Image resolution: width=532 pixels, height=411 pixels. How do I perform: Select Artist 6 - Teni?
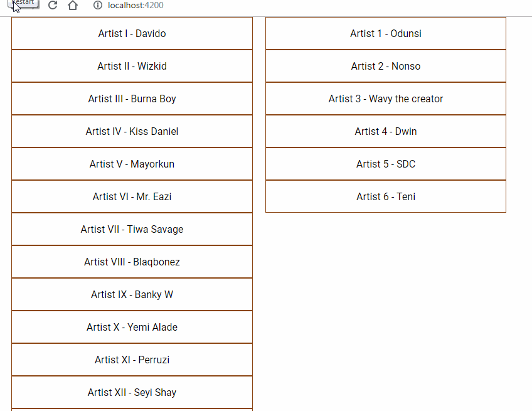tap(385, 196)
